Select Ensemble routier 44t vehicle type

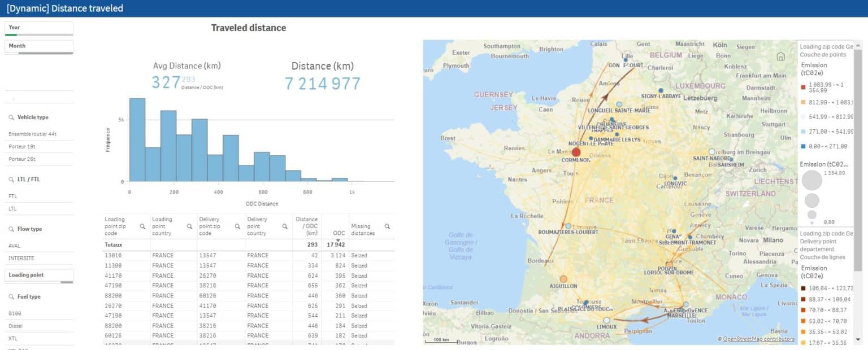(x=33, y=134)
